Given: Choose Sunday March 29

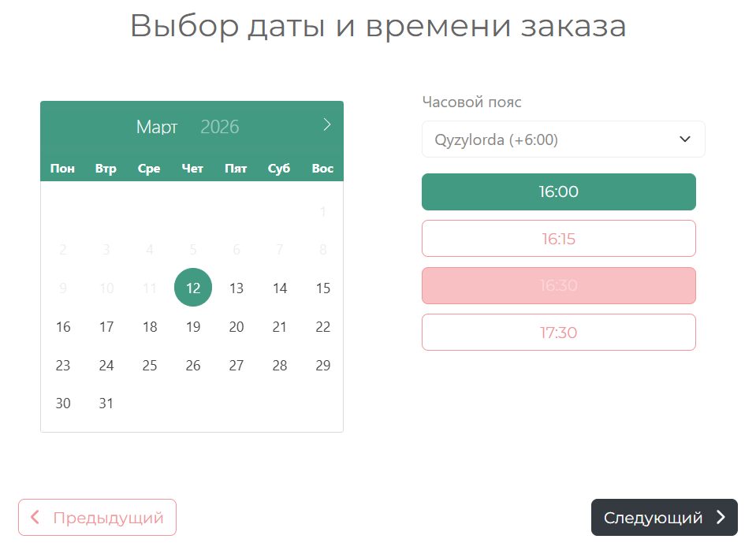Looking at the screenshot, I should click(322, 365).
